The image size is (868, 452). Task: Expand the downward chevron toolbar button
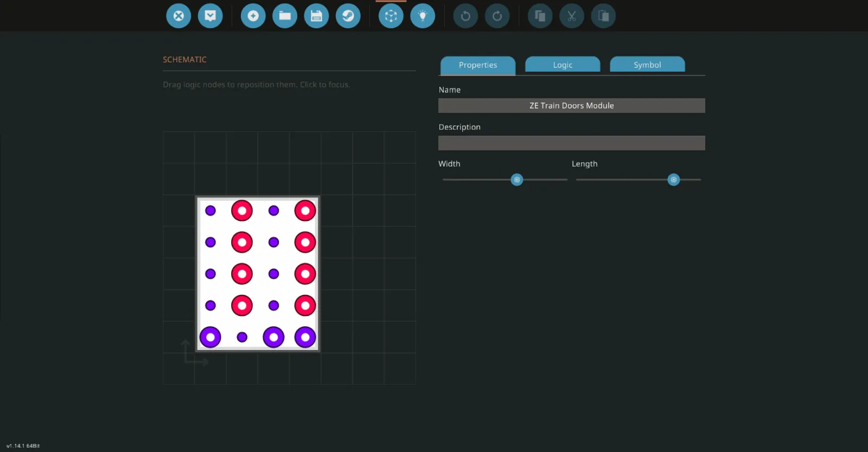coord(210,16)
